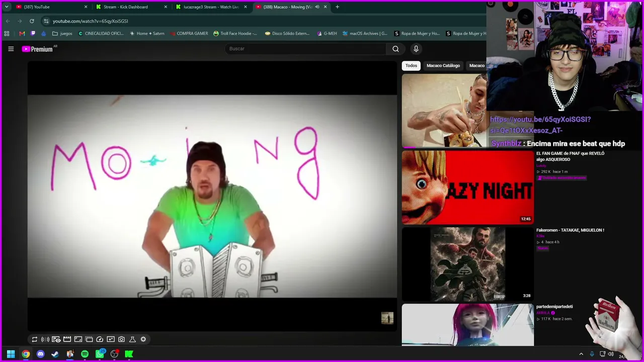644x362 pixels.
Task: Click the clapperboard icon in player toolbar
Action: coord(67,339)
